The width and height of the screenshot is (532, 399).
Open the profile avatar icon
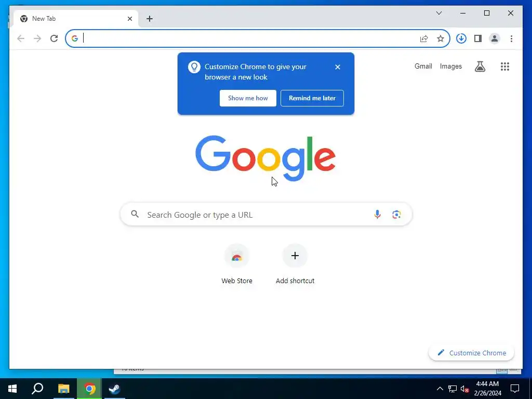click(495, 38)
